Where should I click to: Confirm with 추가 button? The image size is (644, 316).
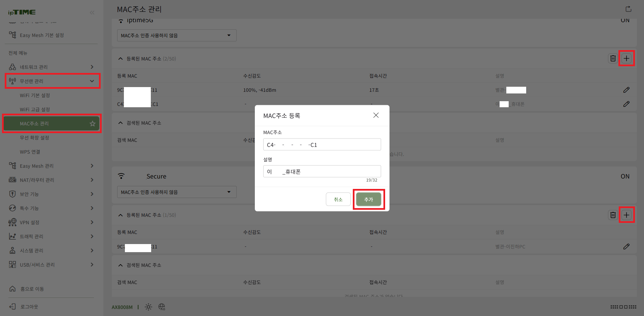(369, 199)
